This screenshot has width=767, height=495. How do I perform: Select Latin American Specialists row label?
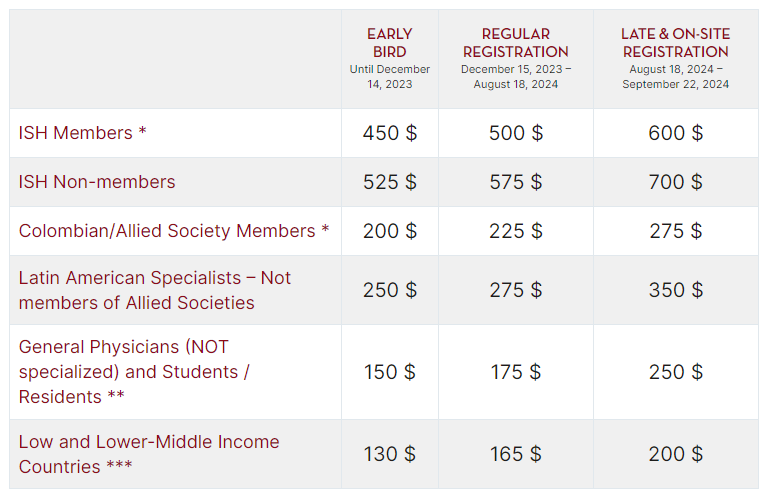(155, 290)
